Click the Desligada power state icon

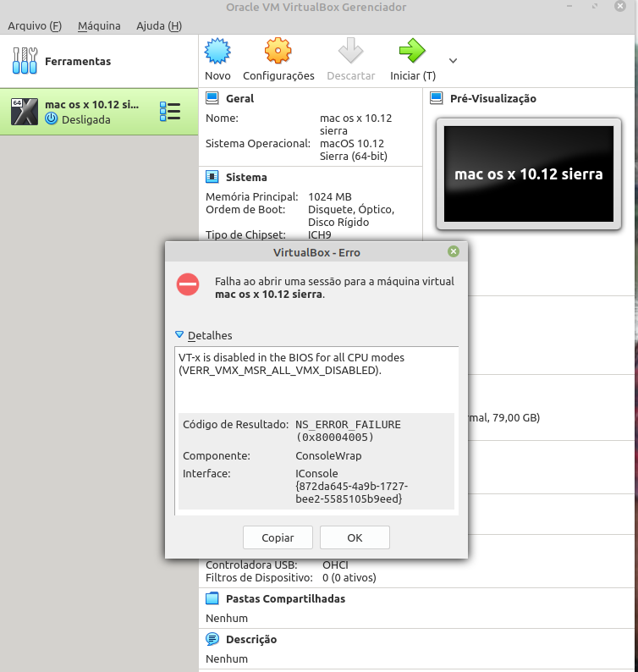(x=52, y=118)
